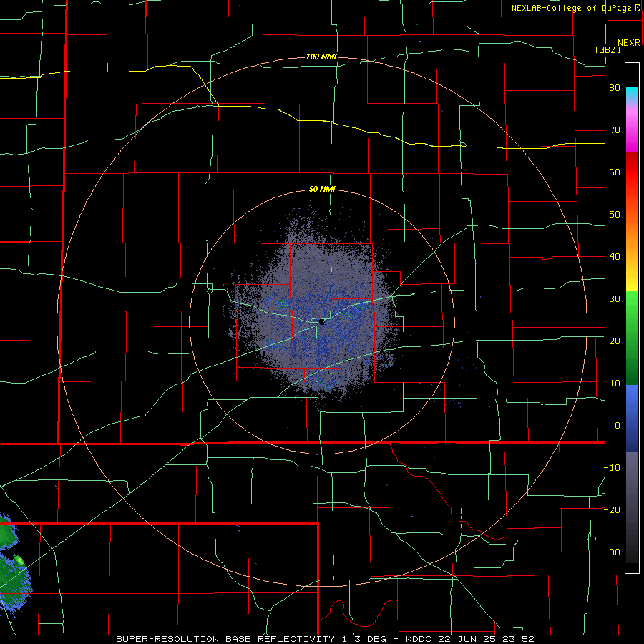Click the "50 NMI" range ring label
This screenshot has height=644, width=644.
pyautogui.click(x=322, y=189)
